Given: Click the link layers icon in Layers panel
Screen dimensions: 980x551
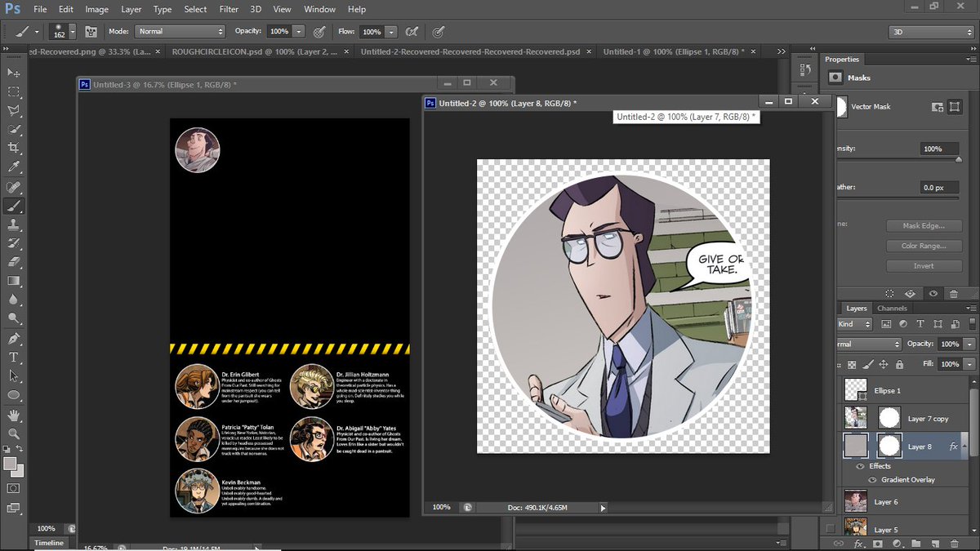Looking at the screenshot, I should (839, 544).
